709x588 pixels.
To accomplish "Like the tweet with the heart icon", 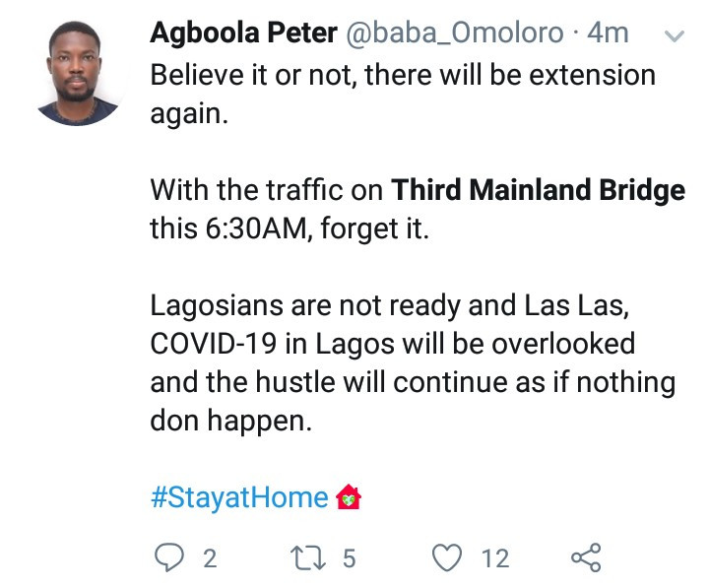I will tap(448, 558).
